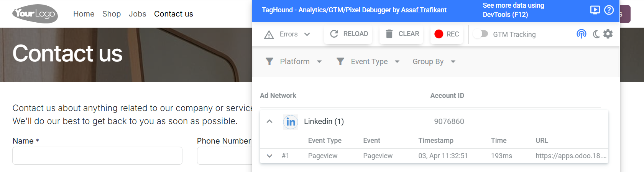644x172 pixels.
Task: Click the YourLogo site logo
Action: pyautogui.click(x=35, y=14)
